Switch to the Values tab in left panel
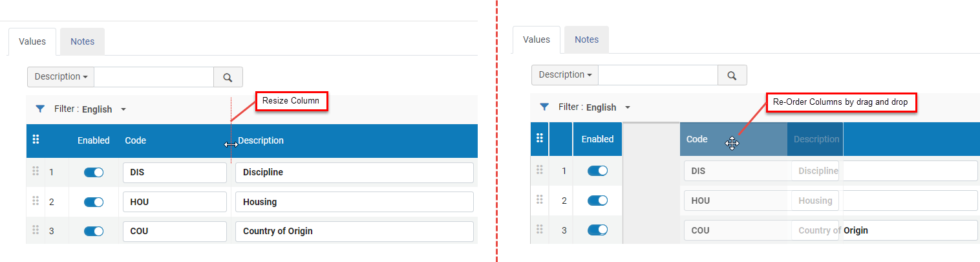Image resolution: width=980 pixels, height=262 pixels. pyautogui.click(x=32, y=41)
